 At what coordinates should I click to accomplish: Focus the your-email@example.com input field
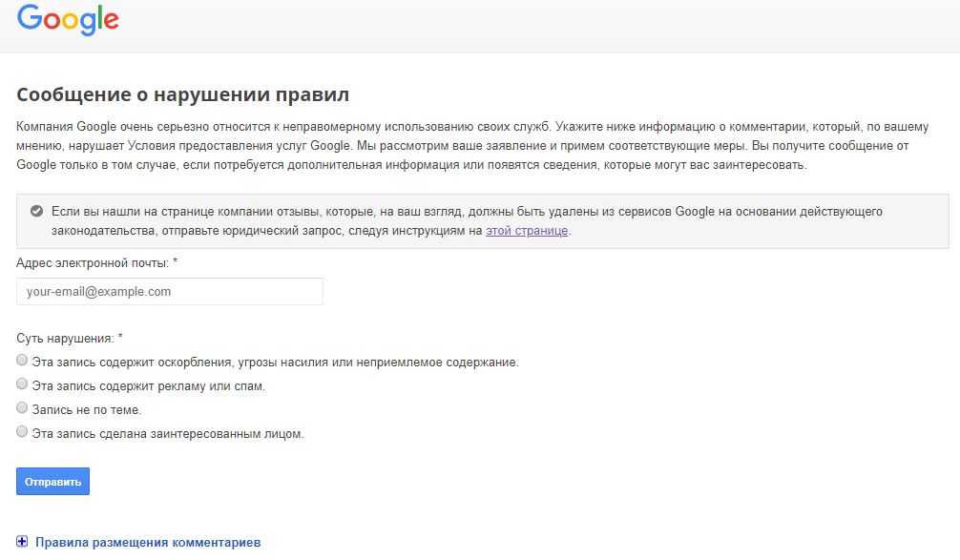170,291
